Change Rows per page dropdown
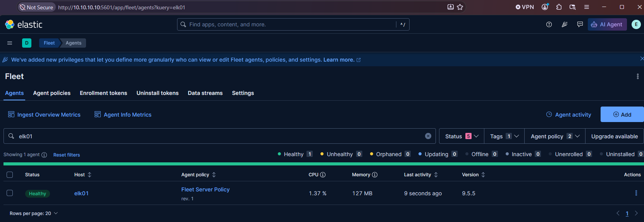 [34, 213]
